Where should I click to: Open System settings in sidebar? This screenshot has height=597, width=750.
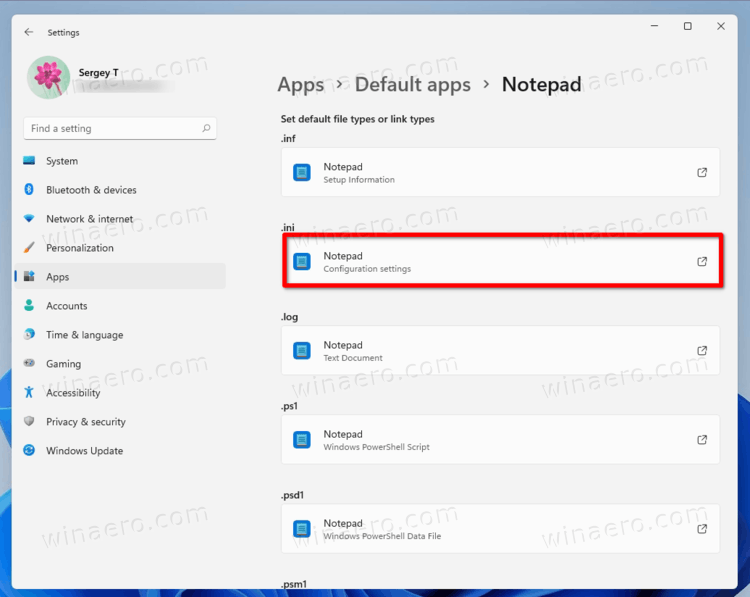(62, 161)
